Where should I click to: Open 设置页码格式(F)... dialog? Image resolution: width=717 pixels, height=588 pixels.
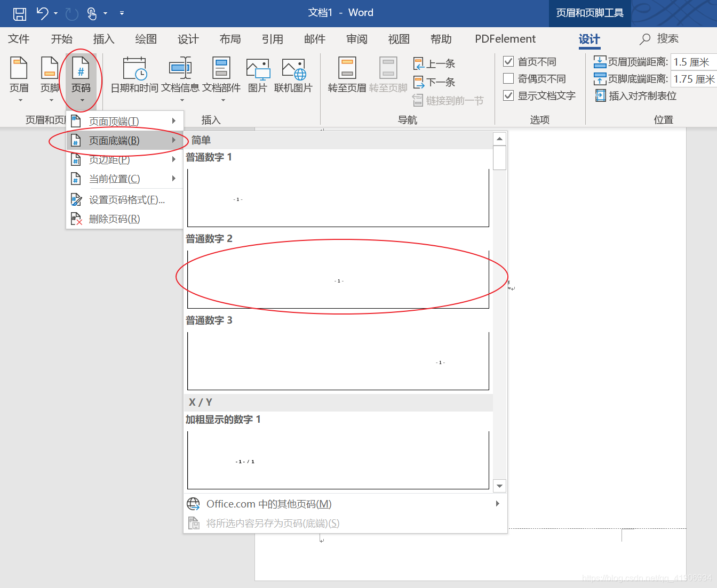click(x=124, y=200)
